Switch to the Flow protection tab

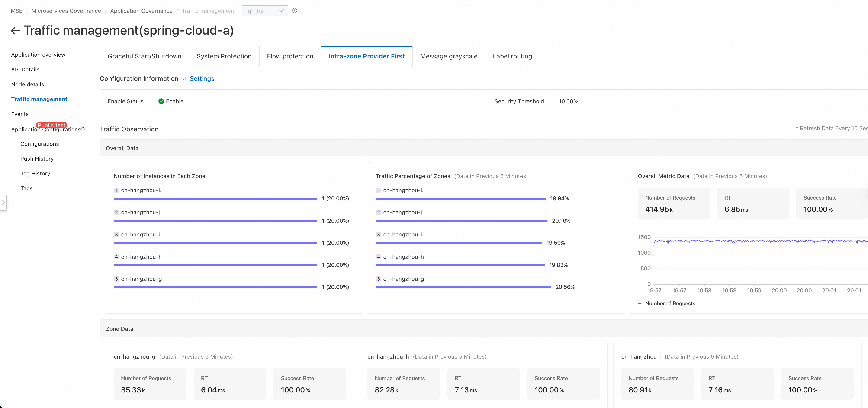click(290, 56)
